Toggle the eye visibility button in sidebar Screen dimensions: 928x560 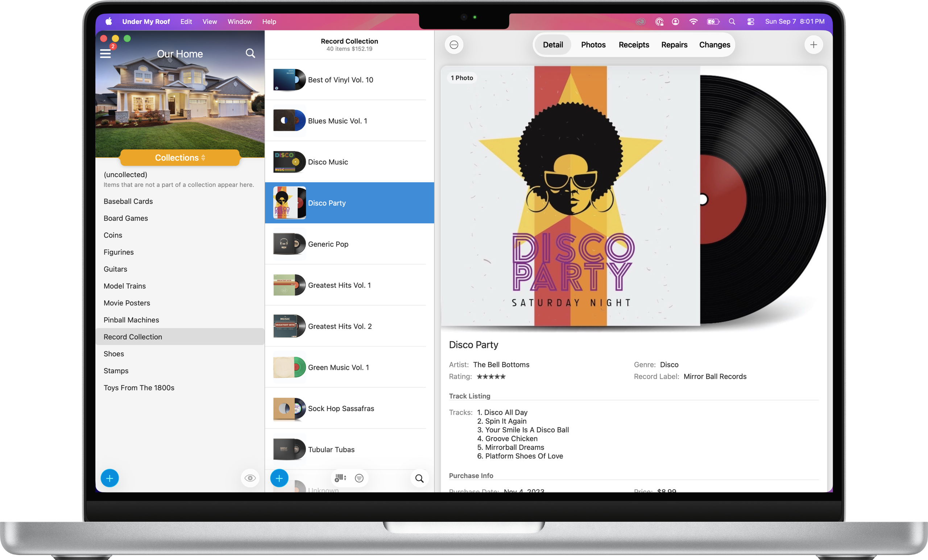(250, 478)
